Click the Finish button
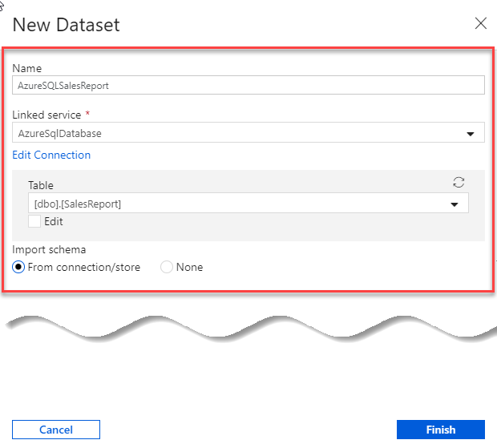This screenshot has height=448, width=497. tap(441, 430)
